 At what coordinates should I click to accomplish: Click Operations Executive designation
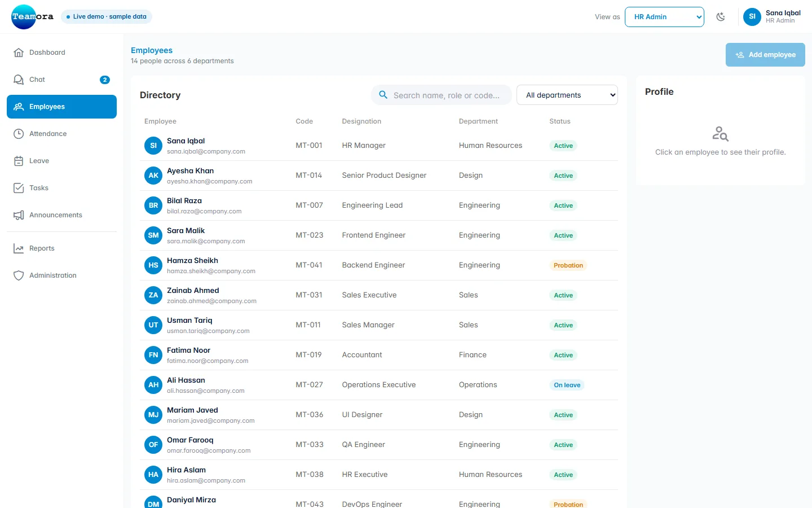point(379,385)
